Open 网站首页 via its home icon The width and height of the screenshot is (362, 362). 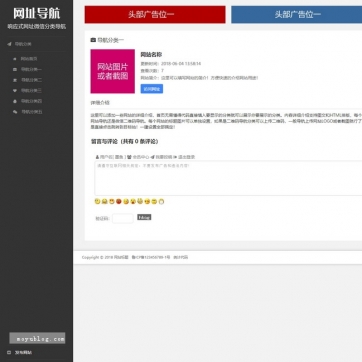(x=14, y=59)
